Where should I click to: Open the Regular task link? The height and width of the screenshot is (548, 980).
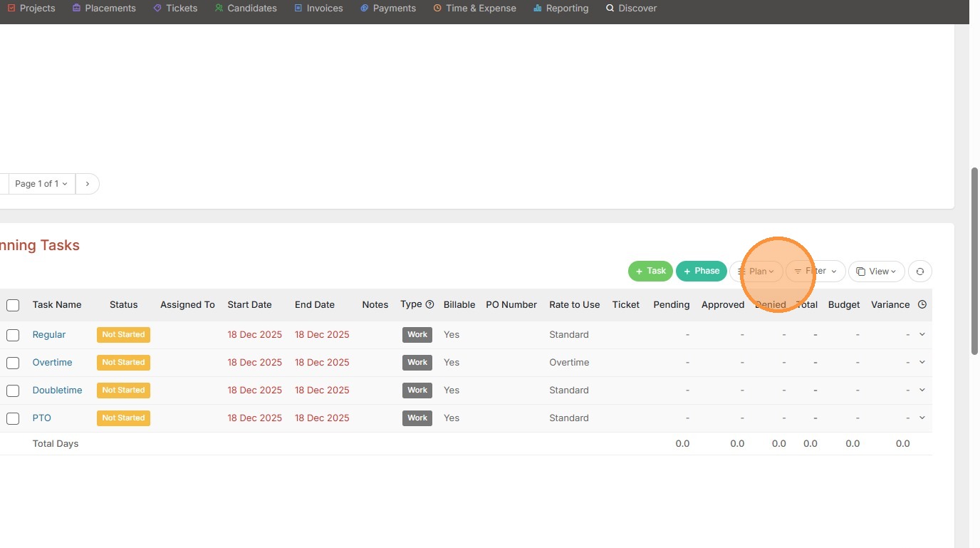49,335
